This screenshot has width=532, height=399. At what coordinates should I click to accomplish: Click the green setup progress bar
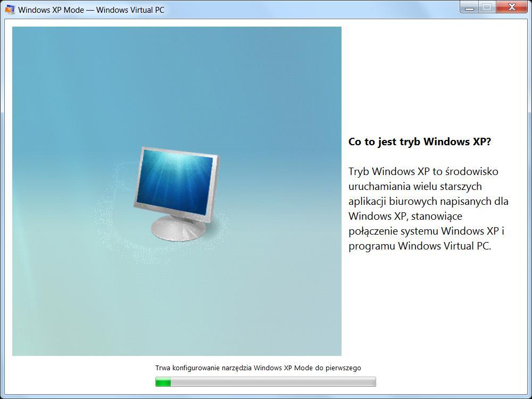pos(265,381)
